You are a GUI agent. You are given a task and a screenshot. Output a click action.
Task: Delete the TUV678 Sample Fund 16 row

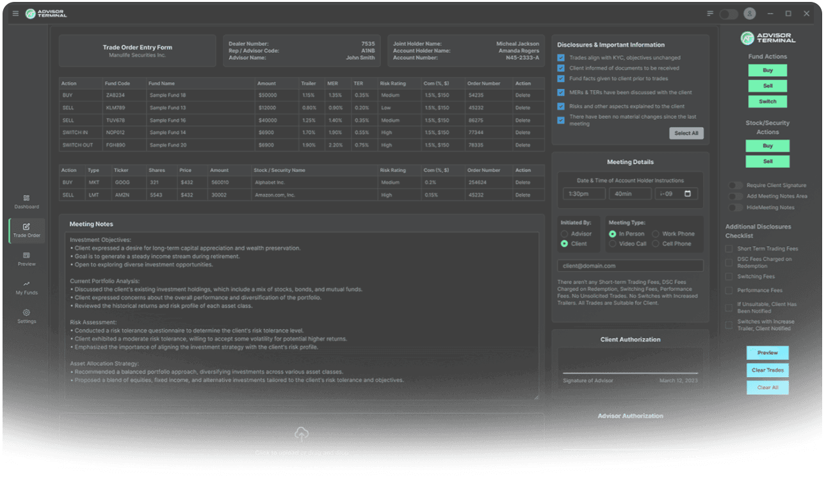pos(523,120)
